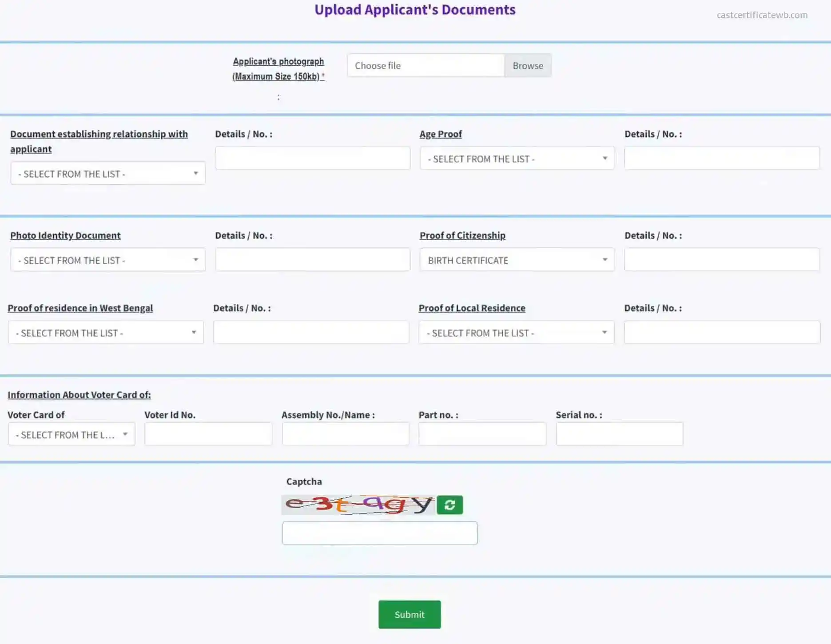Expand the Voter Card of selection list
This screenshot has height=644, width=831.
pyautogui.click(x=71, y=434)
